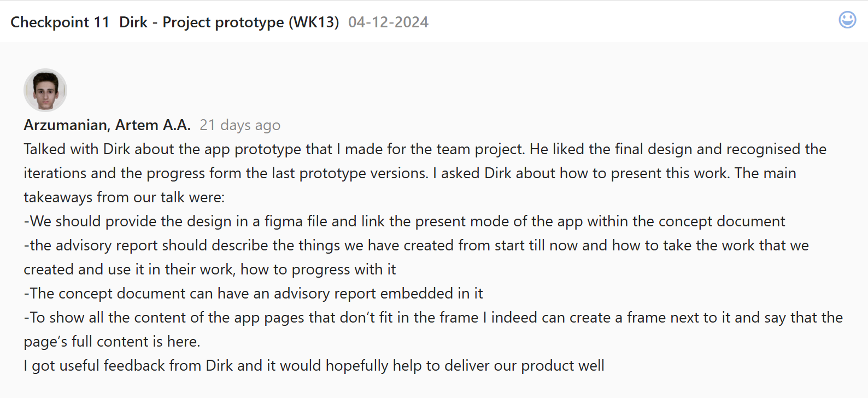Viewport: 868px width, 398px height.
Task: Click the line "page's full content is here."
Action: (112, 342)
